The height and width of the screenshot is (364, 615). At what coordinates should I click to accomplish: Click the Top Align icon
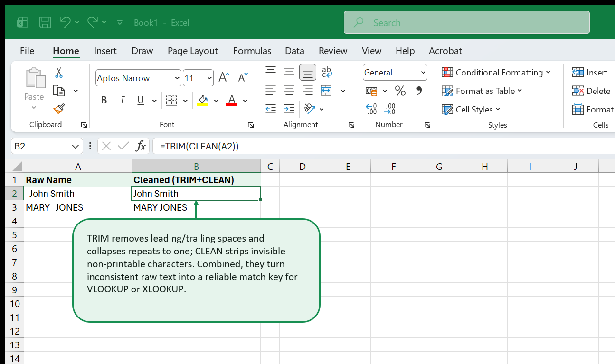(271, 72)
